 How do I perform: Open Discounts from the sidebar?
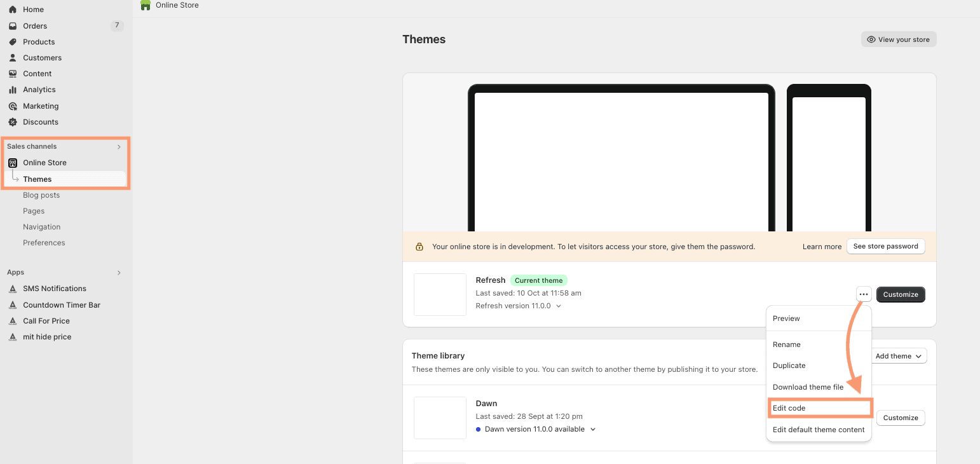click(x=41, y=122)
